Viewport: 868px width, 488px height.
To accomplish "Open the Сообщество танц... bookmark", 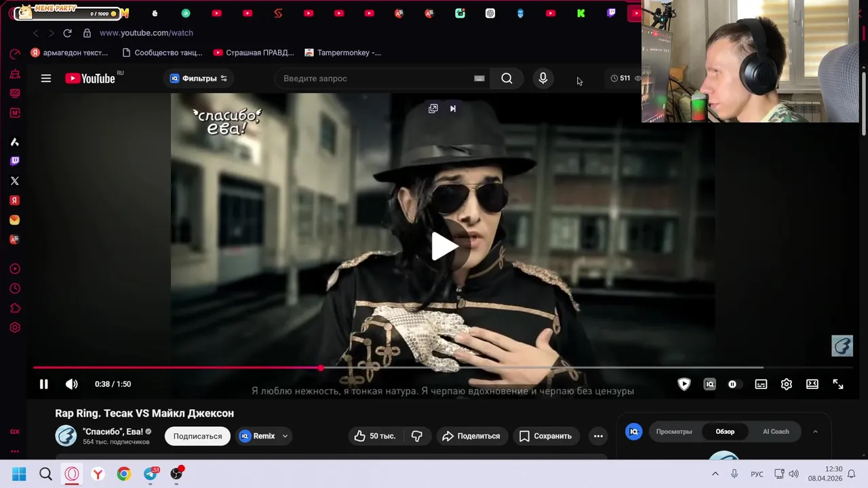I will (x=162, y=52).
